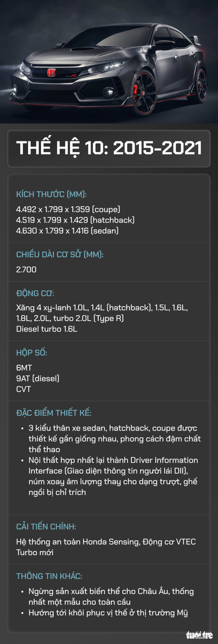This screenshot has width=218, height=644.
Task: Select the "THẾ HỆ 10: 2015-2021" title
Action: [x=109, y=148]
